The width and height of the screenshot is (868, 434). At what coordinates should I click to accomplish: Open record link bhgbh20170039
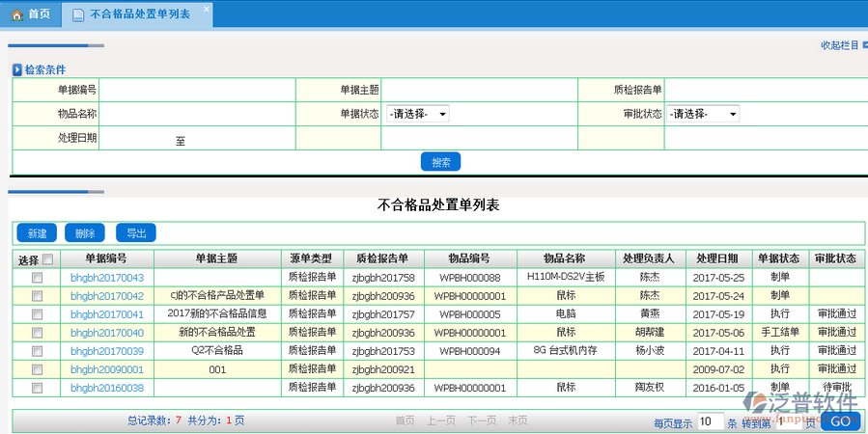[x=106, y=351]
